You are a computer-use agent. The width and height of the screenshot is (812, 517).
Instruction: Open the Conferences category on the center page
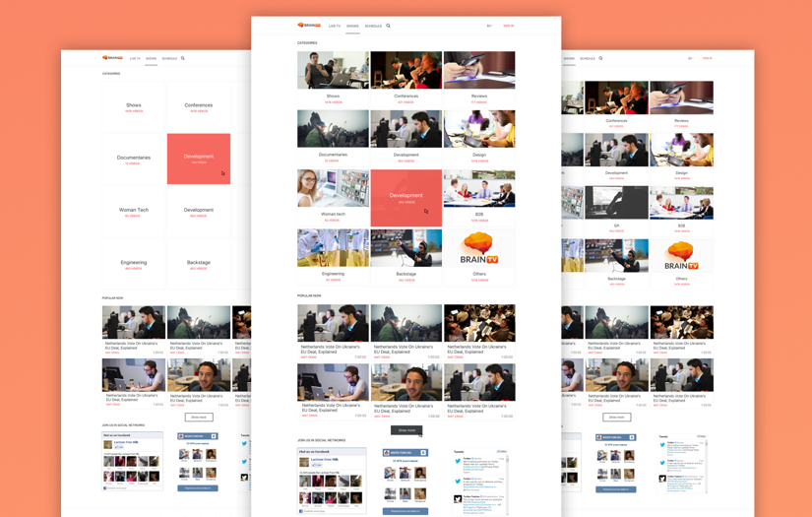pyautogui.click(x=406, y=78)
